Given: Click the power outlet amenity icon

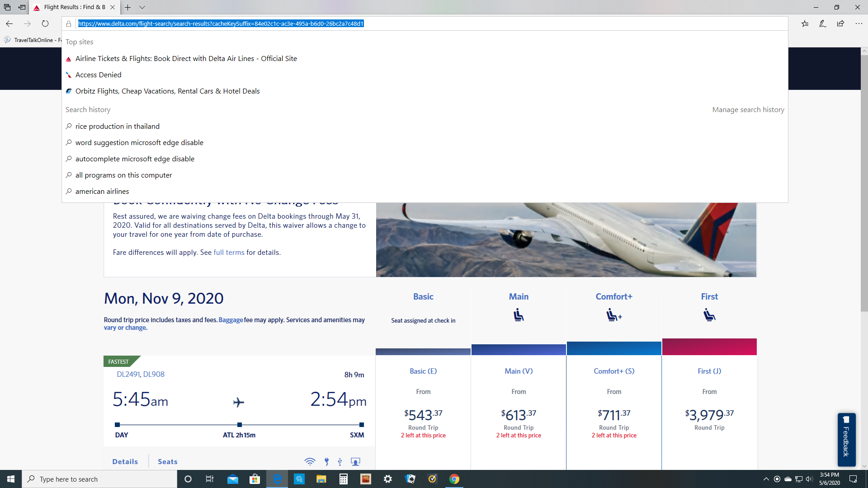Looking at the screenshot, I should click(x=326, y=461).
